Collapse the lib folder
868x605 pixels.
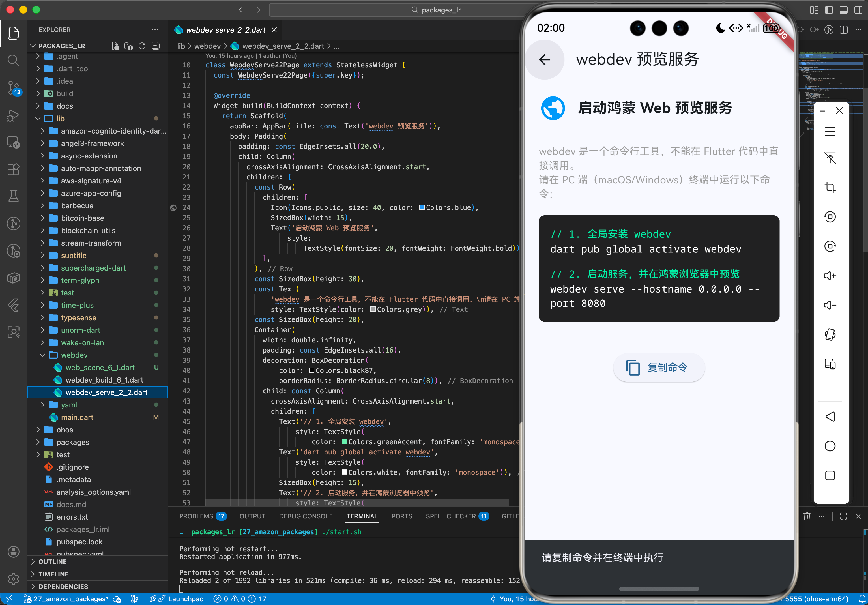[98, 118]
